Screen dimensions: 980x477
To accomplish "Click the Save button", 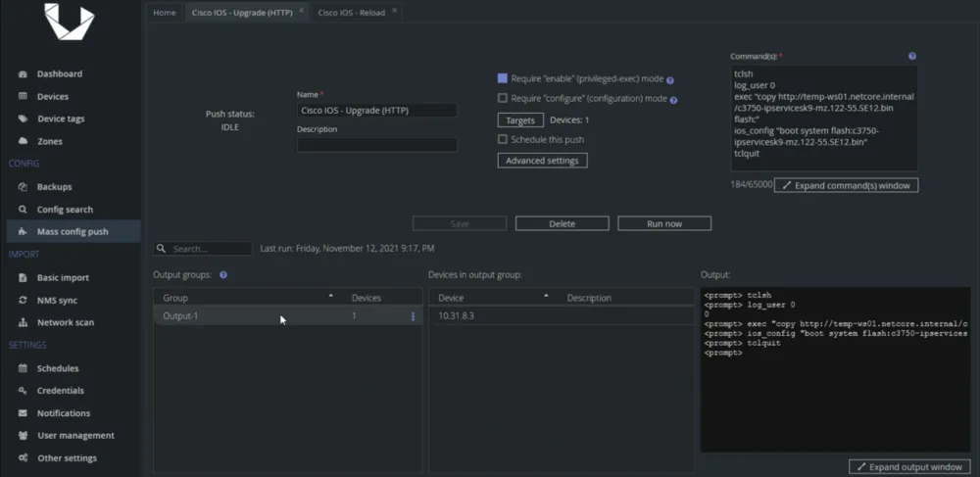I will tap(460, 223).
